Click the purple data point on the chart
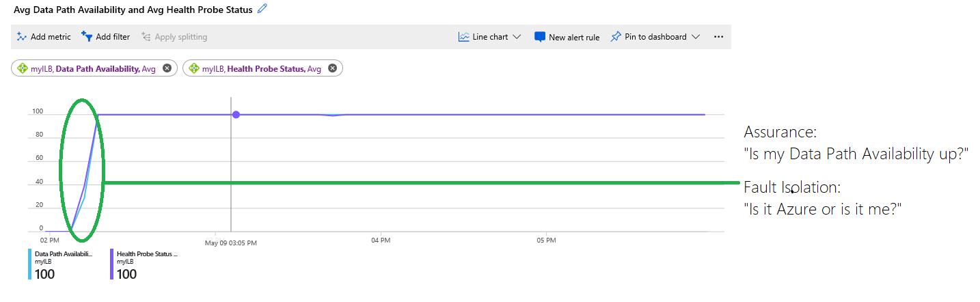 pyautogui.click(x=236, y=115)
